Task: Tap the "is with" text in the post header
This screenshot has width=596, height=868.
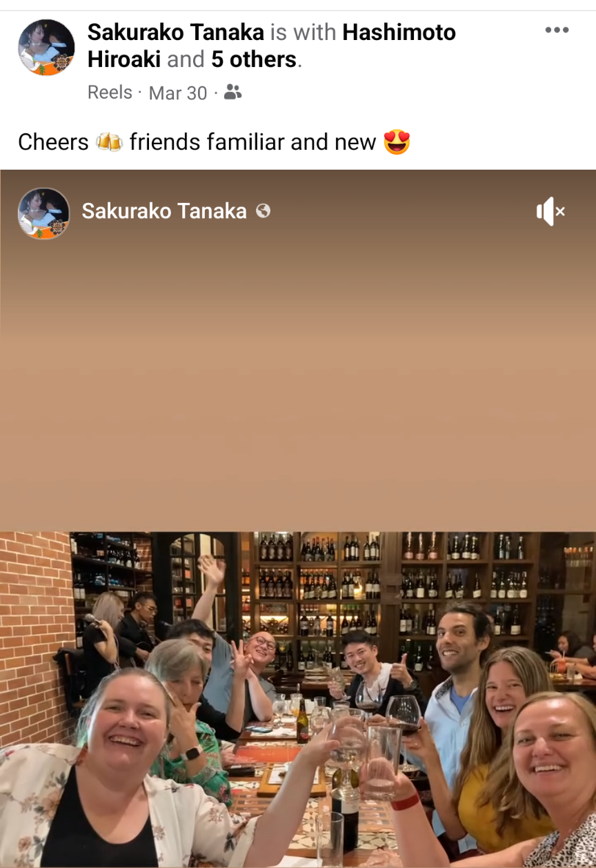Action: tap(304, 32)
